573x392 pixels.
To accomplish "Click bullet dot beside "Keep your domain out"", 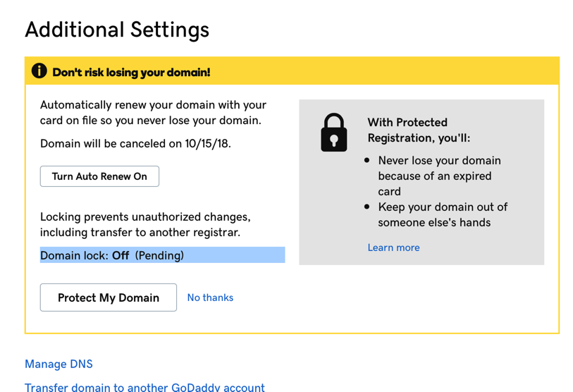I will point(367,207).
